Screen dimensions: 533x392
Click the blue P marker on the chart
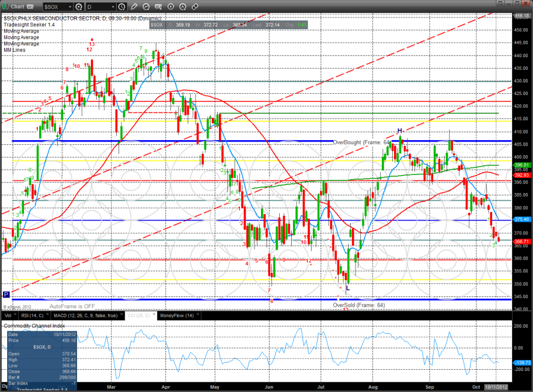click(x=6, y=294)
